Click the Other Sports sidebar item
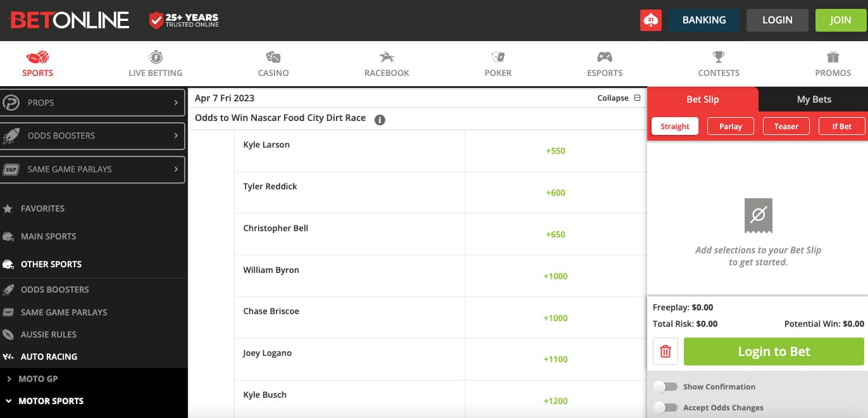868x418 pixels. [51, 264]
